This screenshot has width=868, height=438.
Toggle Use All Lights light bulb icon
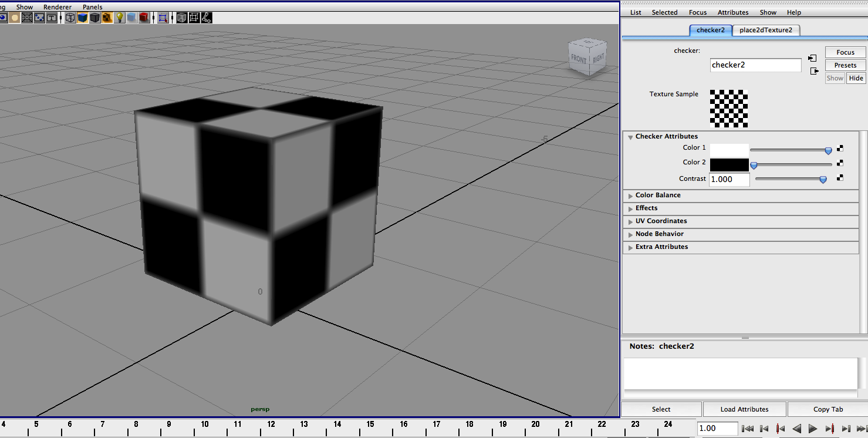coord(119,18)
